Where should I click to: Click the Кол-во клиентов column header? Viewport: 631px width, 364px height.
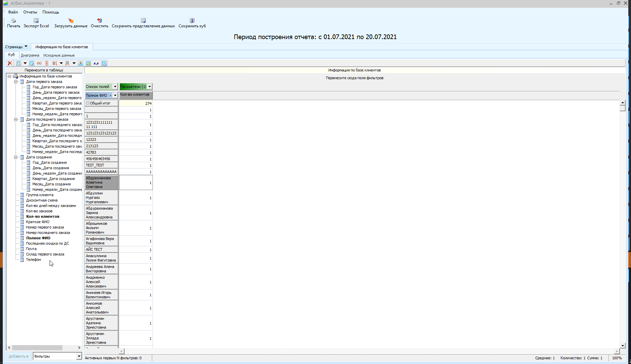point(136,95)
